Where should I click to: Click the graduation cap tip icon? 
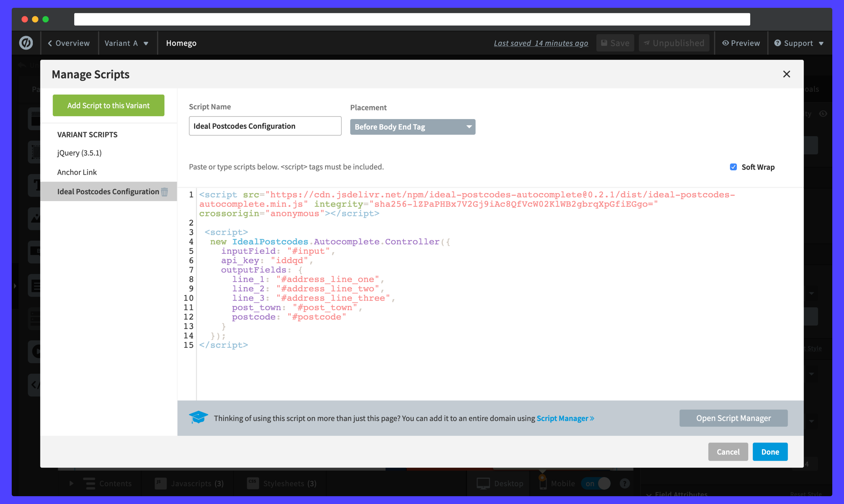click(x=198, y=418)
